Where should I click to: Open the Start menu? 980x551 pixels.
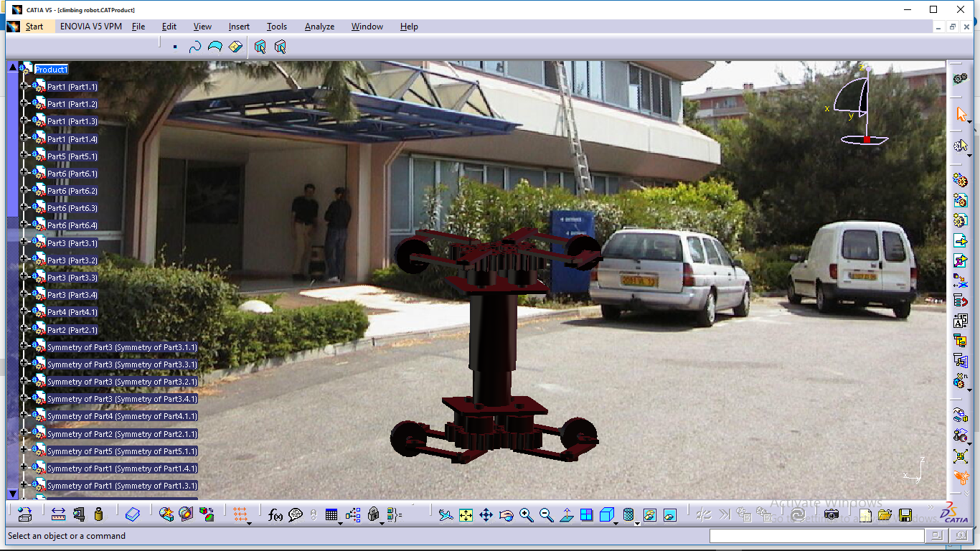pyautogui.click(x=34, y=27)
